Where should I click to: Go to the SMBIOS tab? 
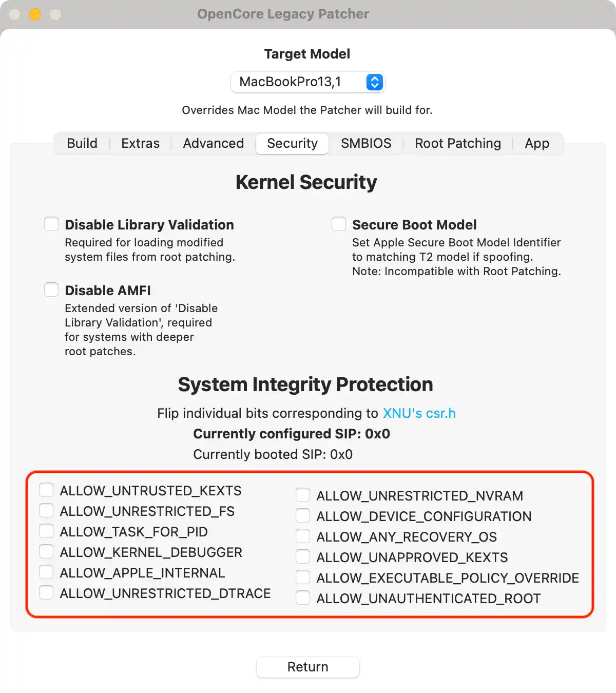(x=366, y=143)
